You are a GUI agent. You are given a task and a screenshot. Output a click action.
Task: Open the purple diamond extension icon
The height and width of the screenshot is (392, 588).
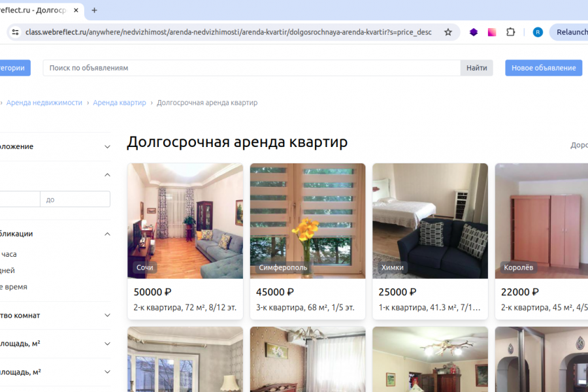click(474, 32)
